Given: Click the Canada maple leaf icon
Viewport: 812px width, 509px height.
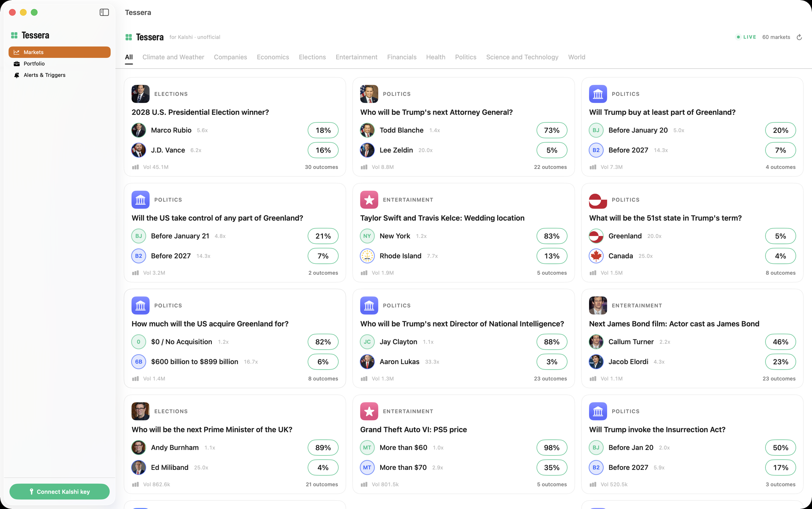Looking at the screenshot, I should 596,256.
